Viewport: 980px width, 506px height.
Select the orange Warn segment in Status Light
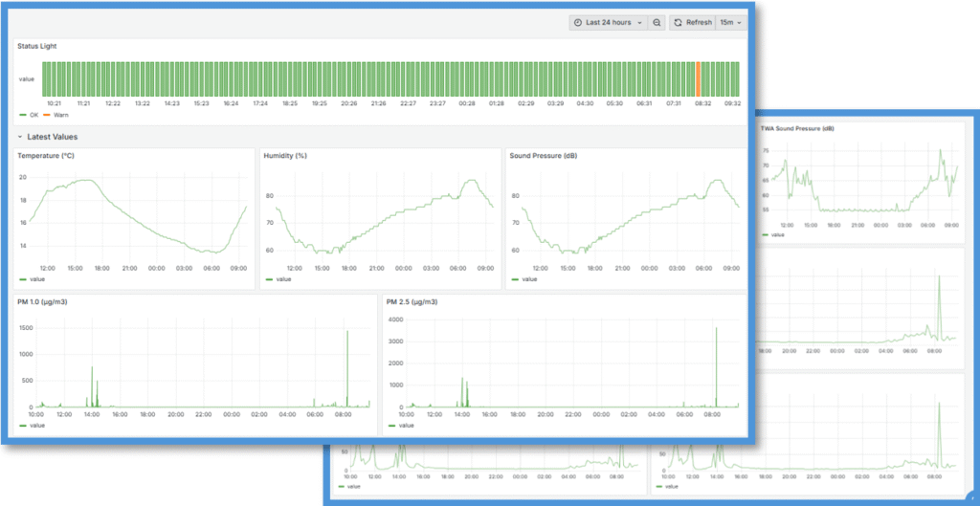click(698, 78)
